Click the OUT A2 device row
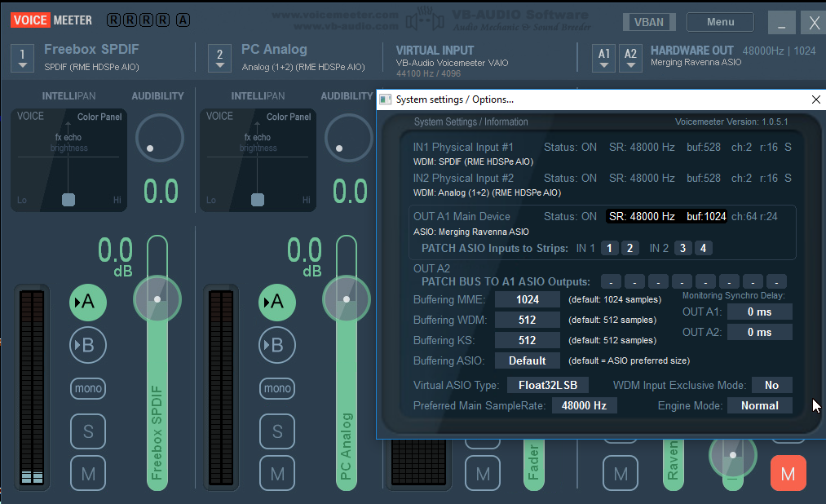The image size is (826, 504). coord(432,268)
